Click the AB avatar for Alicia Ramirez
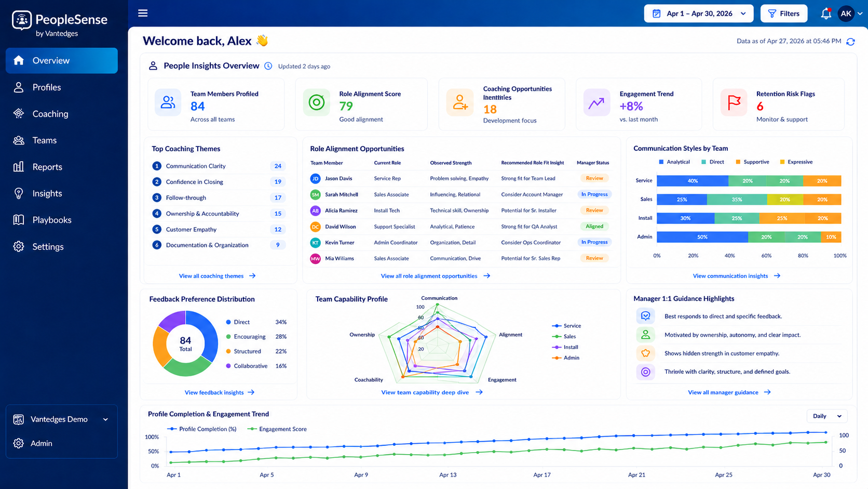 315,210
